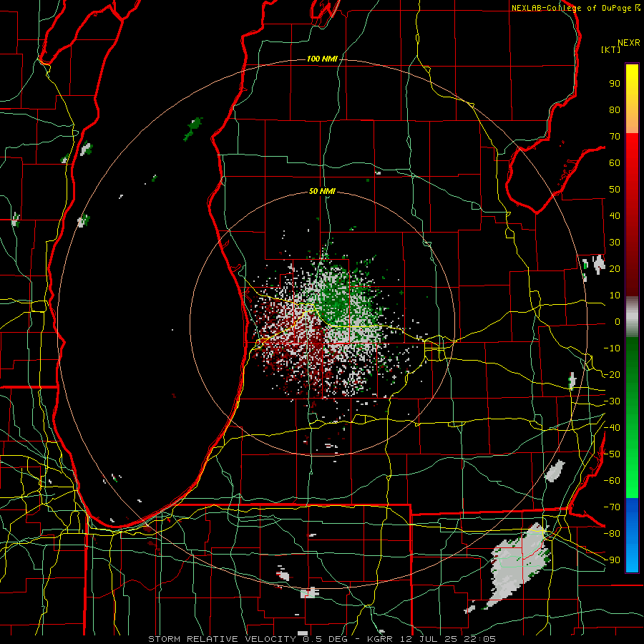Click the -20 knot scale label

tap(612, 374)
